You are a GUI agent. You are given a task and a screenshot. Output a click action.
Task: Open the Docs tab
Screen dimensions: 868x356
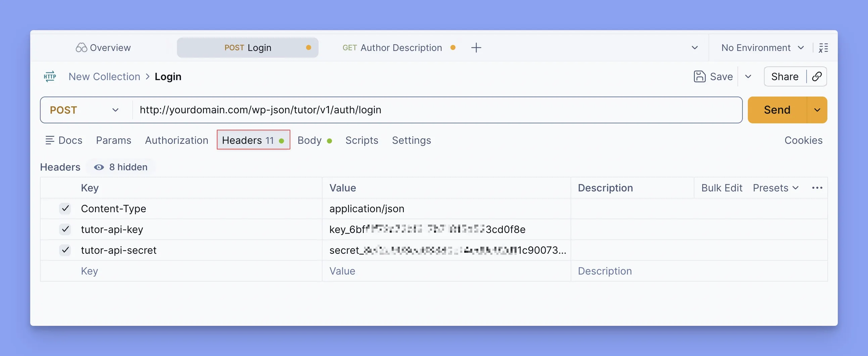click(x=64, y=140)
